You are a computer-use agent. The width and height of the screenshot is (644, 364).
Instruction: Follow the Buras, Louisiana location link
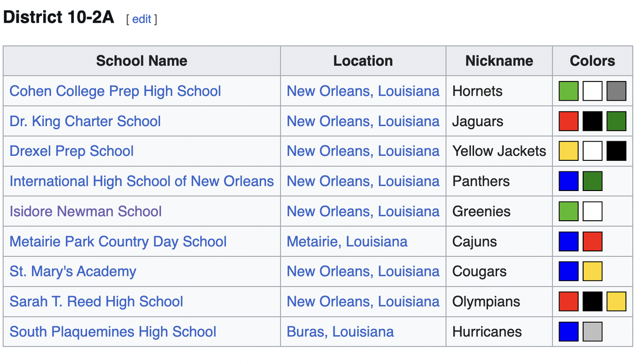tap(340, 332)
